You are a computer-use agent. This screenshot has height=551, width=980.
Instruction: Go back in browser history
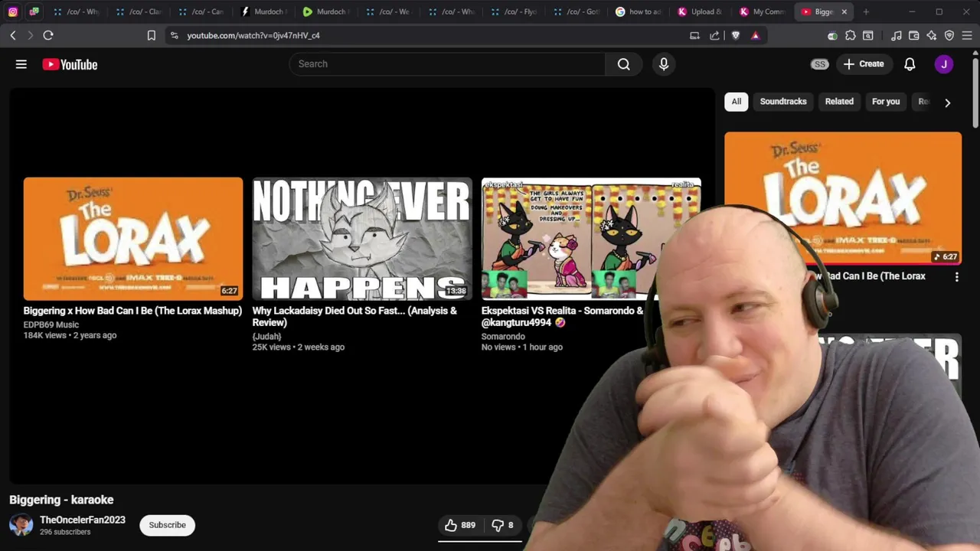(x=13, y=35)
